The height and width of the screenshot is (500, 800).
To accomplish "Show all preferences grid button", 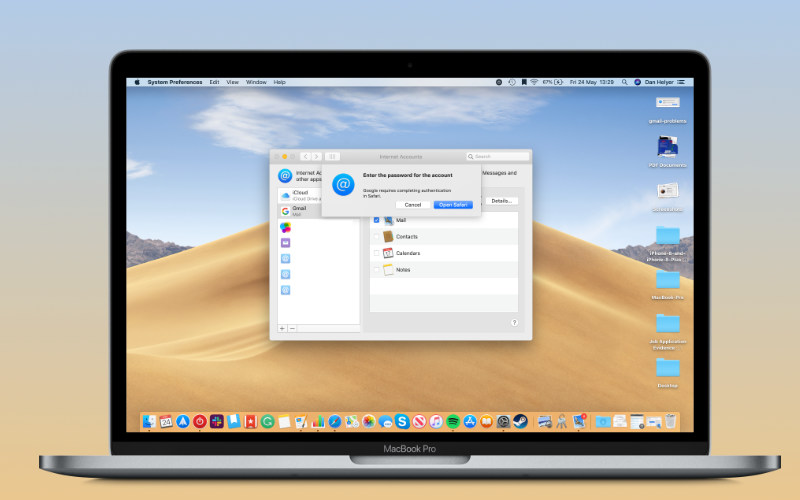I will 332,157.
